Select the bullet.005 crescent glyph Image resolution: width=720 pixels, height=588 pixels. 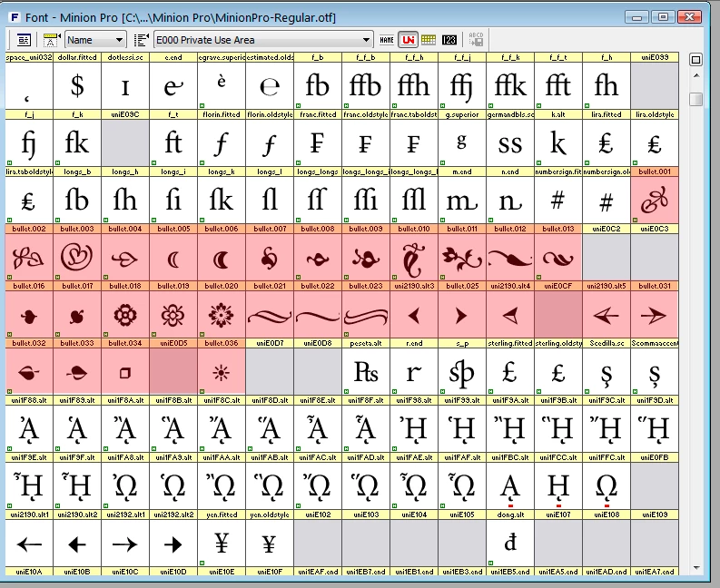[x=173, y=257]
